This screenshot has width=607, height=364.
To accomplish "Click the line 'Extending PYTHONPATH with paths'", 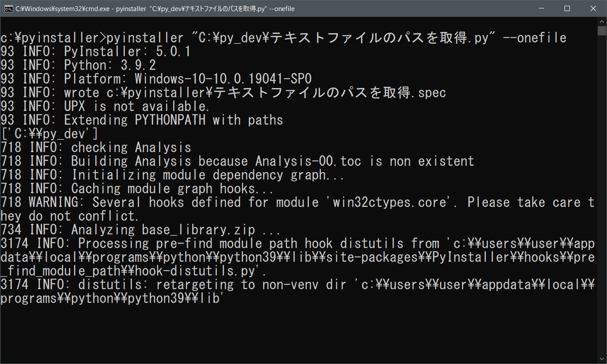I will click(x=142, y=120).
